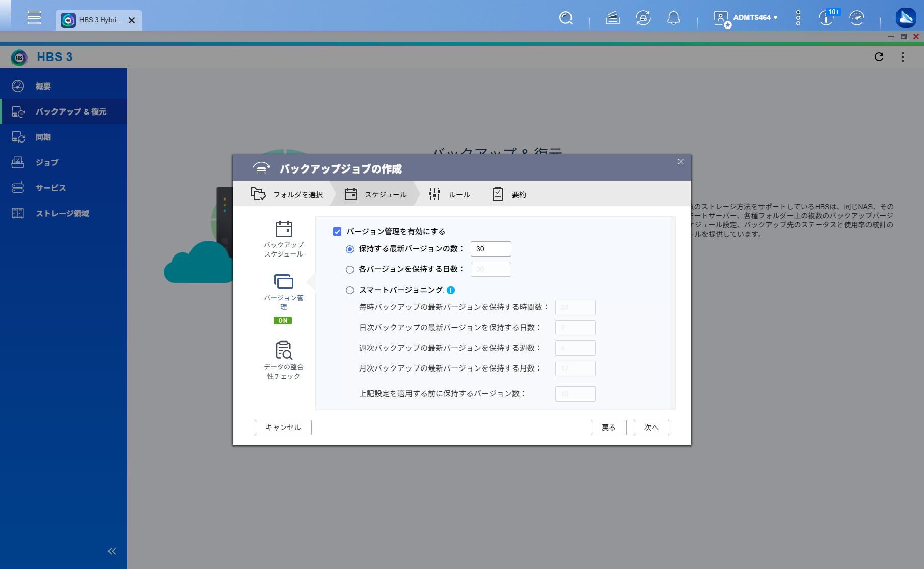
Task: Open バックアップ & 復元 in sidebar
Action: [64, 111]
